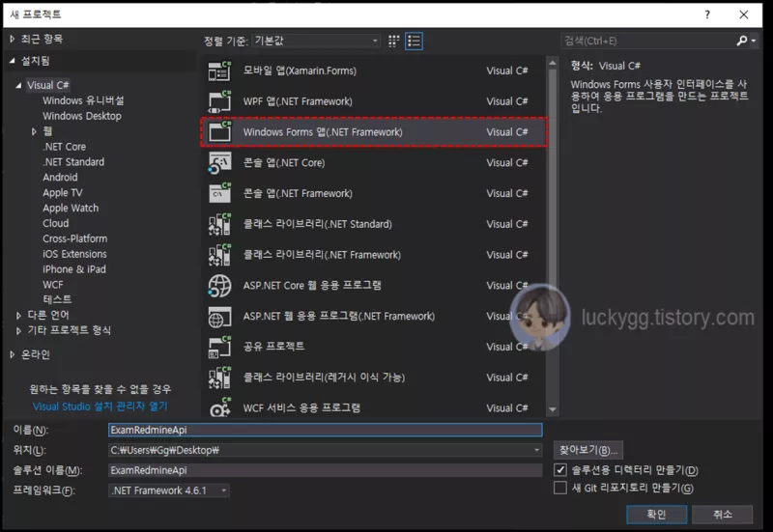Expand the 최근 항목 section
Image resolution: width=773 pixels, height=532 pixels.
coord(13,39)
